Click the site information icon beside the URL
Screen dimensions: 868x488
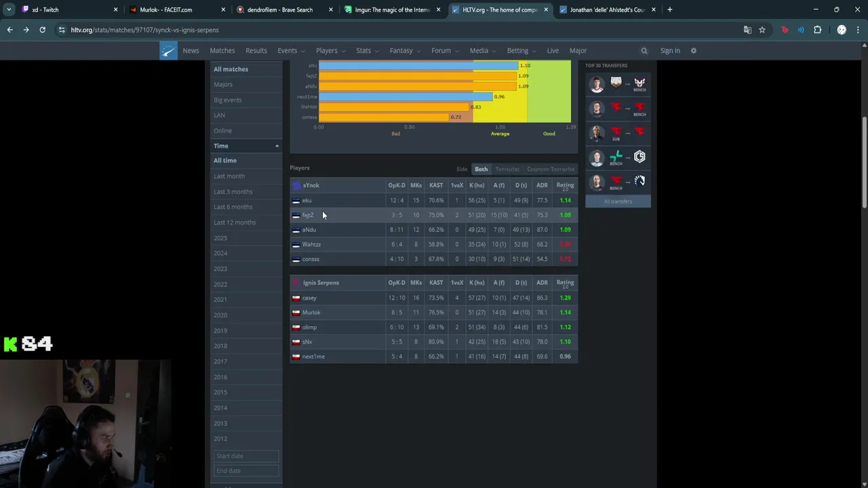click(62, 30)
